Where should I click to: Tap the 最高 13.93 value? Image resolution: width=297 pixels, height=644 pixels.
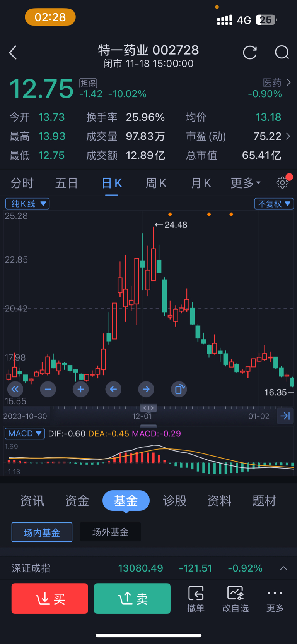(x=52, y=136)
